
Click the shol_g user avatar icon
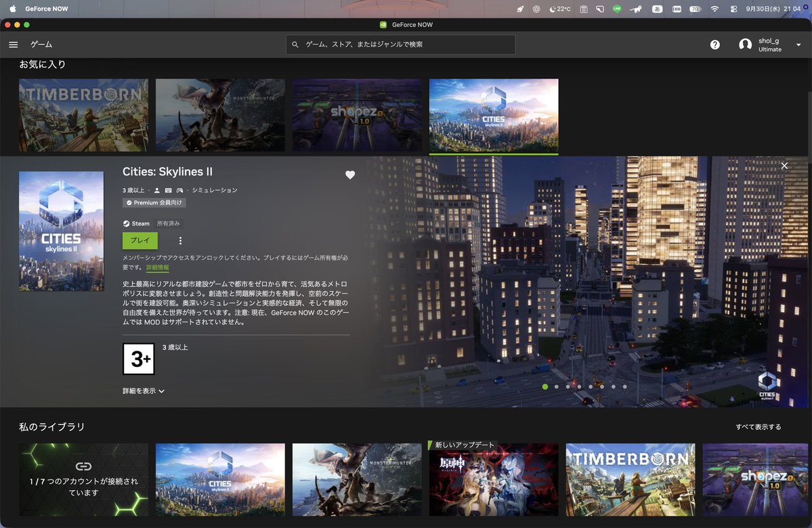pyautogui.click(x=745, y=45)
